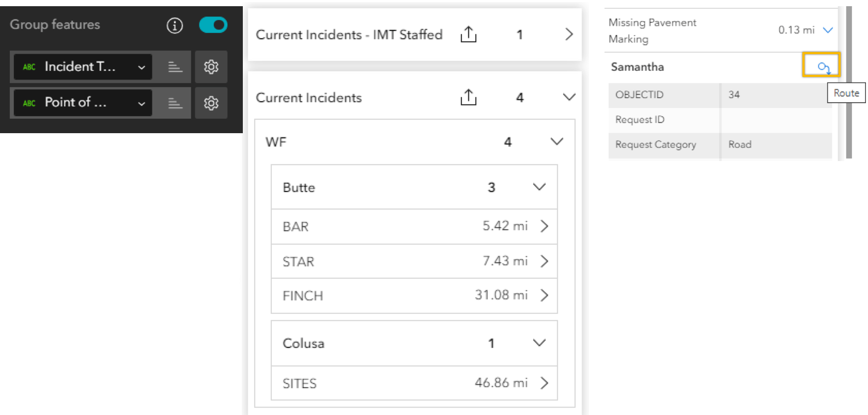Collapse the Current Incidents section

coord(569,97)
